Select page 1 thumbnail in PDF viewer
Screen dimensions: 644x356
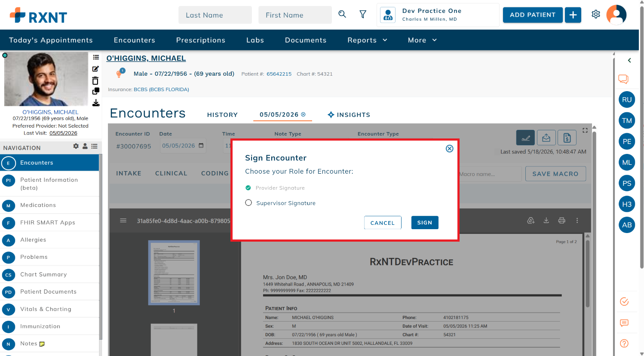pos(174,273)
